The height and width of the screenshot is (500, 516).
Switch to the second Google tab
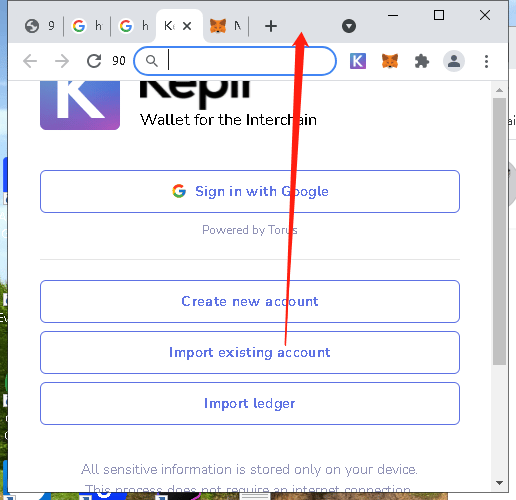(x=134, y=26)
